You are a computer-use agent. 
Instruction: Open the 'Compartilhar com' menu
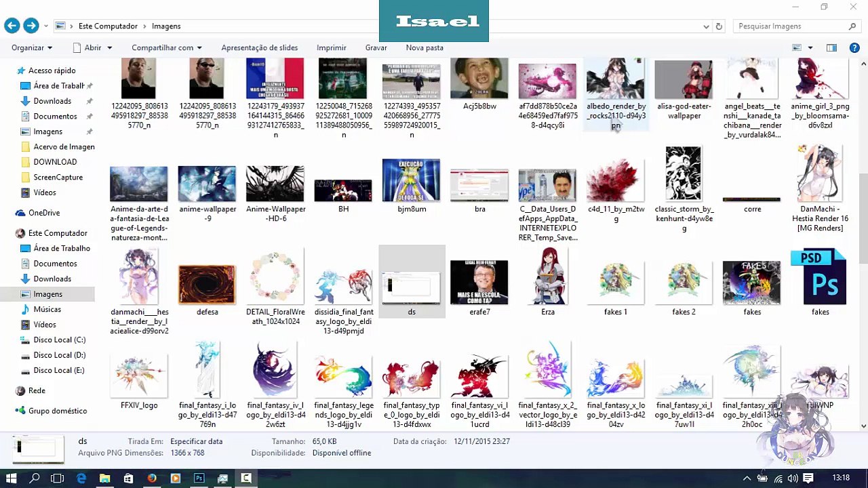pos(167,47)
